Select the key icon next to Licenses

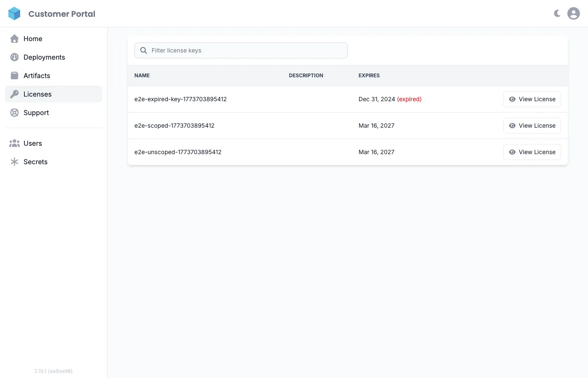14,94
